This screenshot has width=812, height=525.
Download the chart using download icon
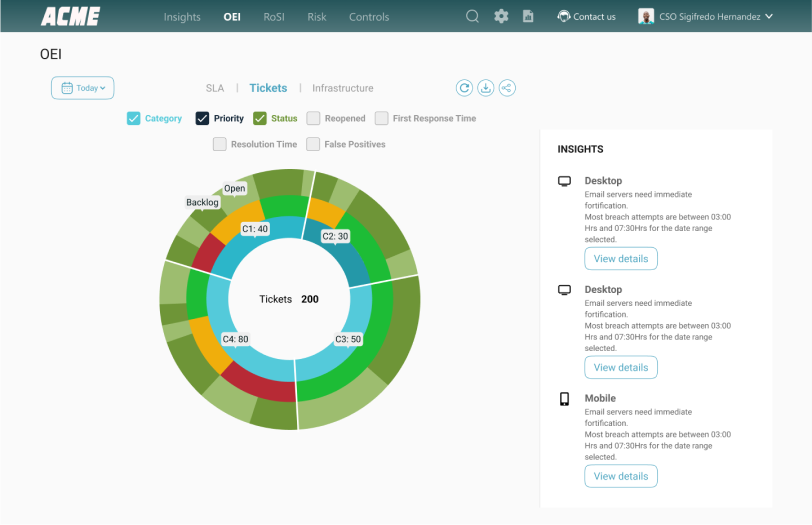[x=486, y=88]
